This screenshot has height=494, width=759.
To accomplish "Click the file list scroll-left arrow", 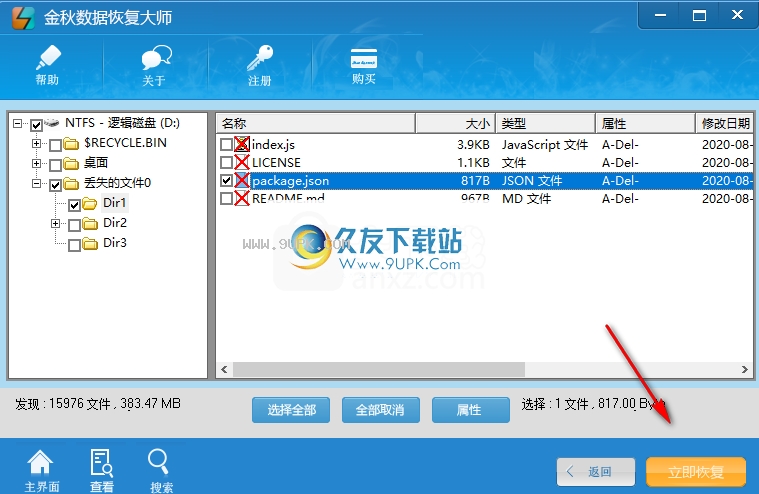I will click(x=224, y=370).
